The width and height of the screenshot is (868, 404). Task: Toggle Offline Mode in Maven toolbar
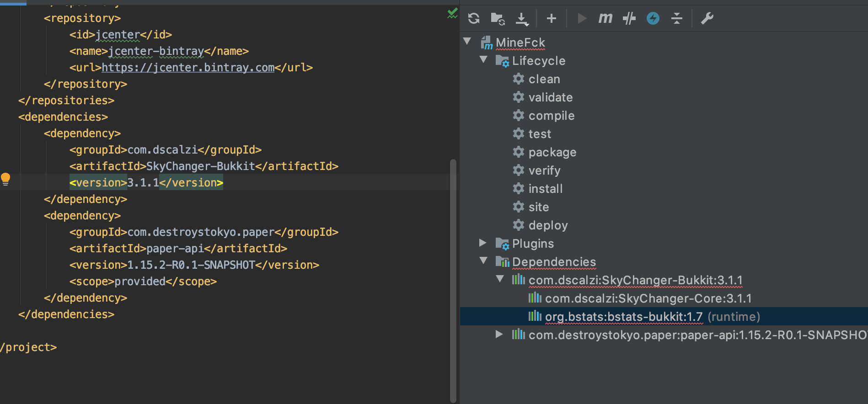(629, 18)
